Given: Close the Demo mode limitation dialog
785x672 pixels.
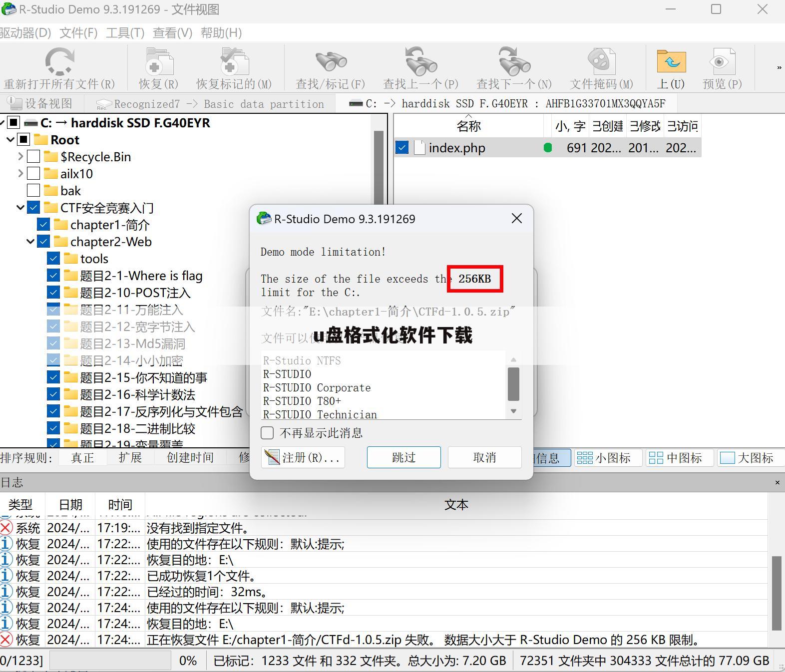Looking at the screenshot, I should tap(517, 219).
